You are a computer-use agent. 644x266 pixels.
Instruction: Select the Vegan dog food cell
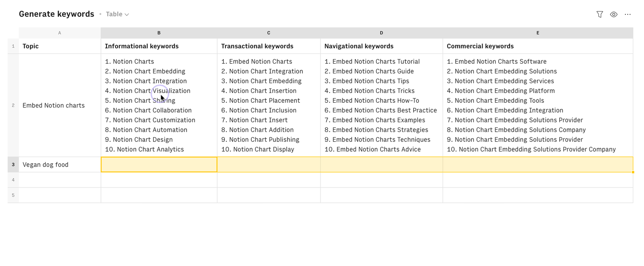coord(60,165)
